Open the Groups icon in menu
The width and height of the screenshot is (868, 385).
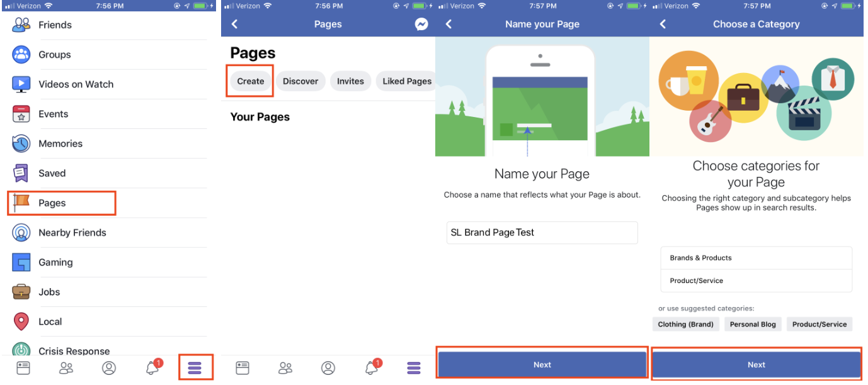[x=21, y=55]
